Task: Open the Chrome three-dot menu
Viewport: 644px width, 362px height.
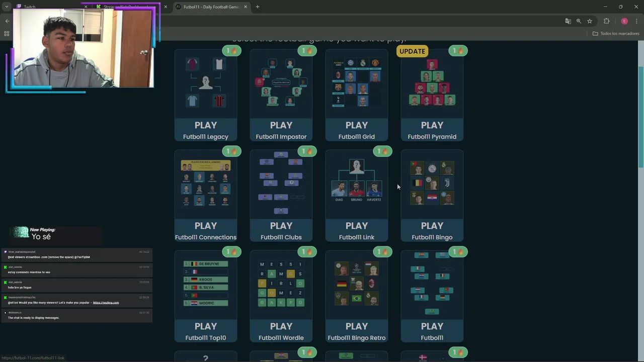Action: [x=636, y=21]
